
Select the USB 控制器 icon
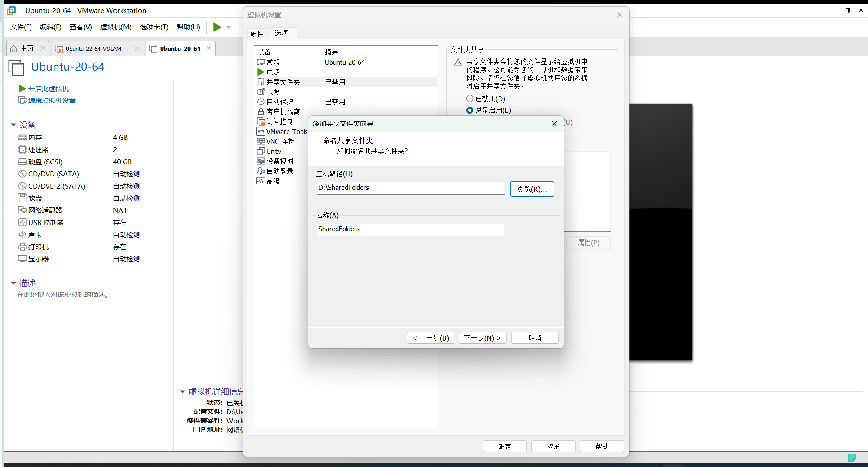coord(22,222)
